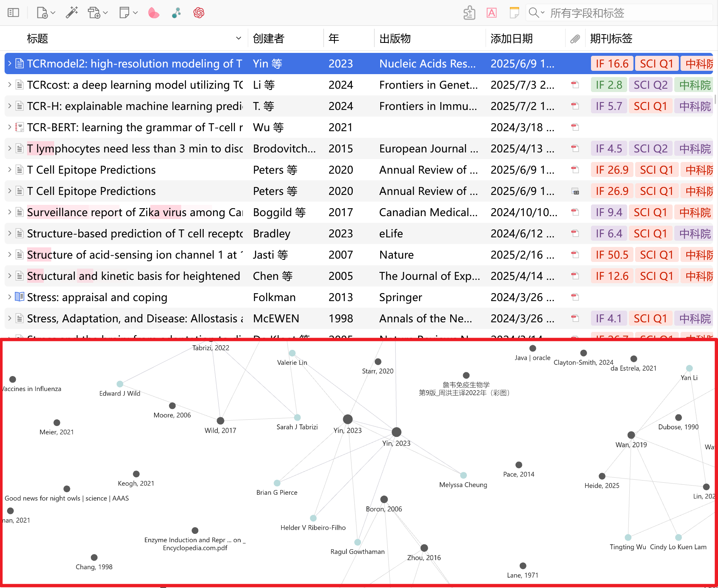Screen dimensions: 718x588
Task: Click the yellow sticky note icon
Action: [x=514, y=13]
